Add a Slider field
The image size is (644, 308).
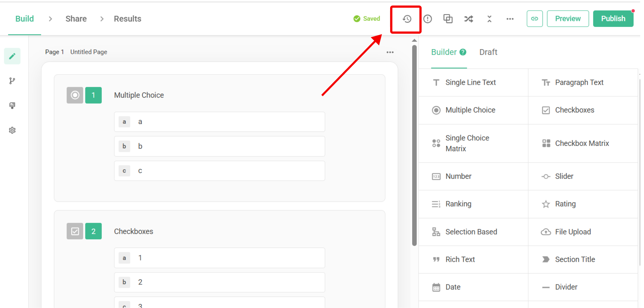point(583,176)
